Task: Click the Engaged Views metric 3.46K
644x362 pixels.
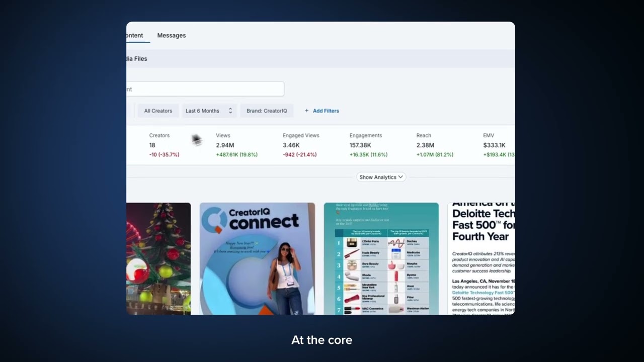Action: (291, 145)
